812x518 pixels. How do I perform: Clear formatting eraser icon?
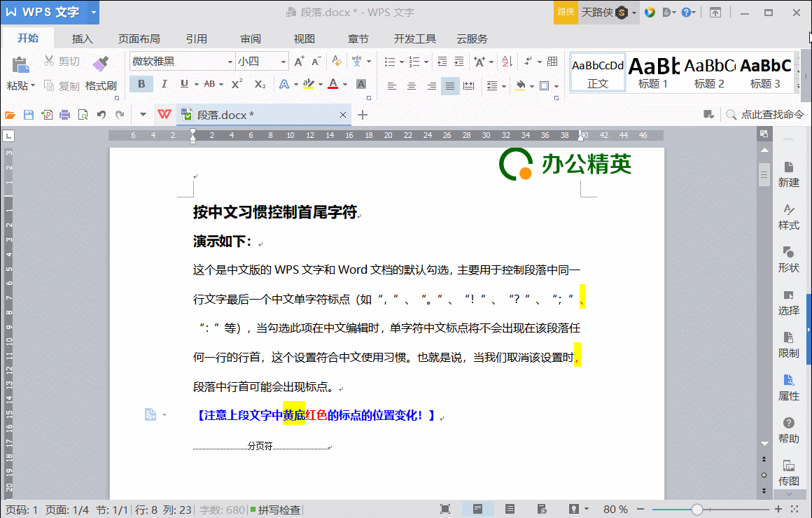click(x=337, y=62)
